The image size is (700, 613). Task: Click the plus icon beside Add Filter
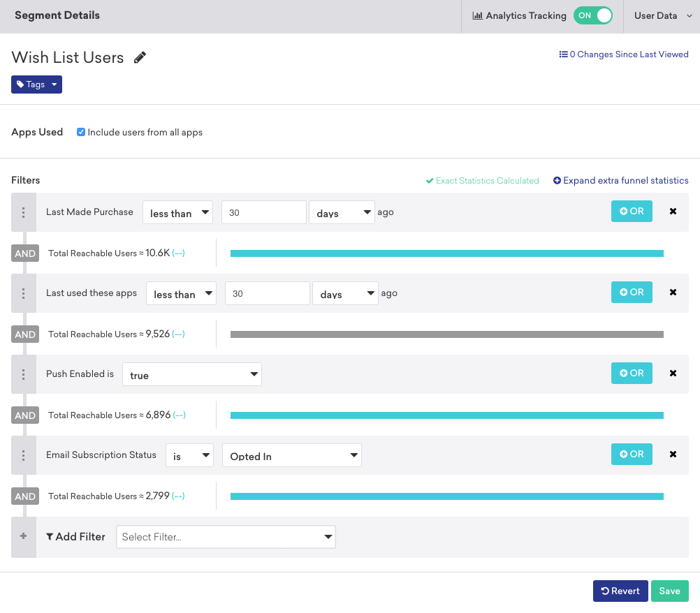[x=24, y=536]
